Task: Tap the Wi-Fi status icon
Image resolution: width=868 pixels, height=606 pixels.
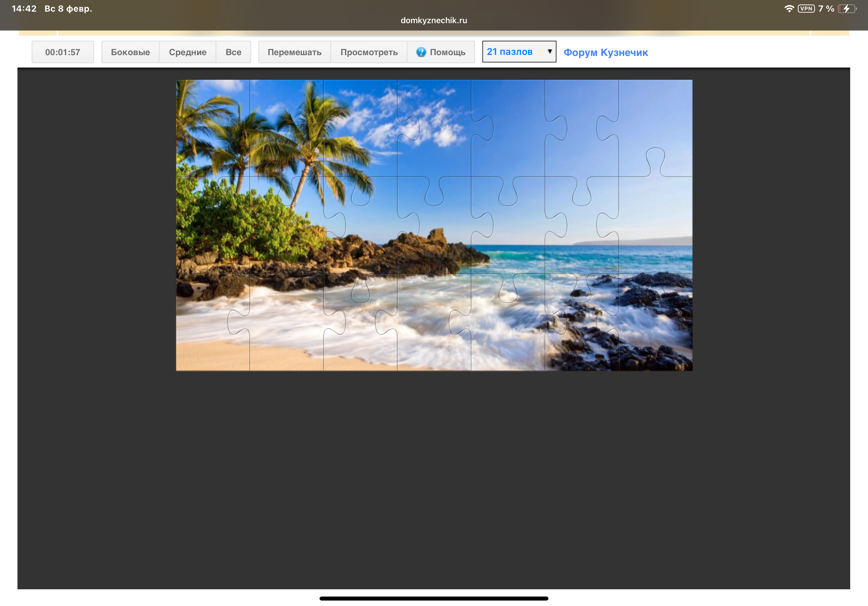Action: [x=789, y=9]
